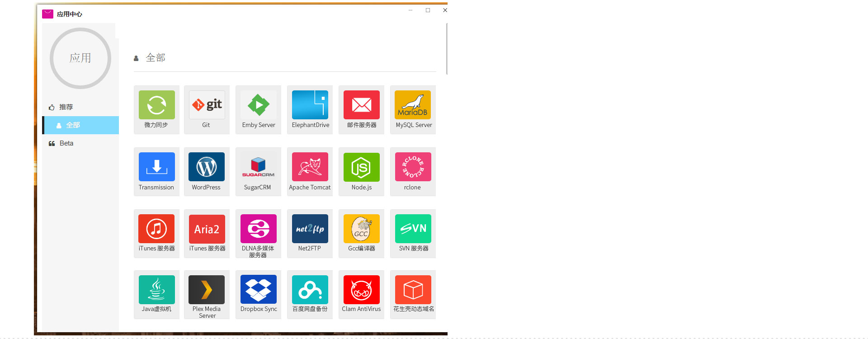The image size is (868, 339).
Task: Open the Gcc编译器 app icon
Action: point(361,229)
